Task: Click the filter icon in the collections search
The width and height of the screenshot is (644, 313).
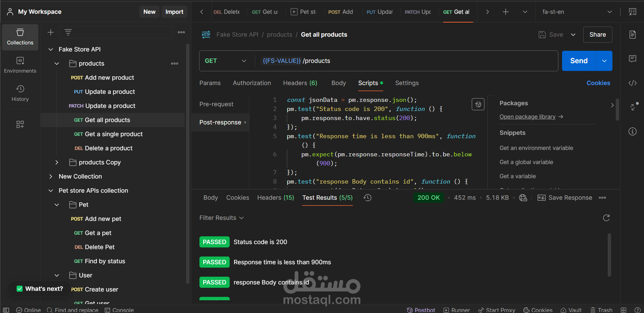Action: click(68, 32)
